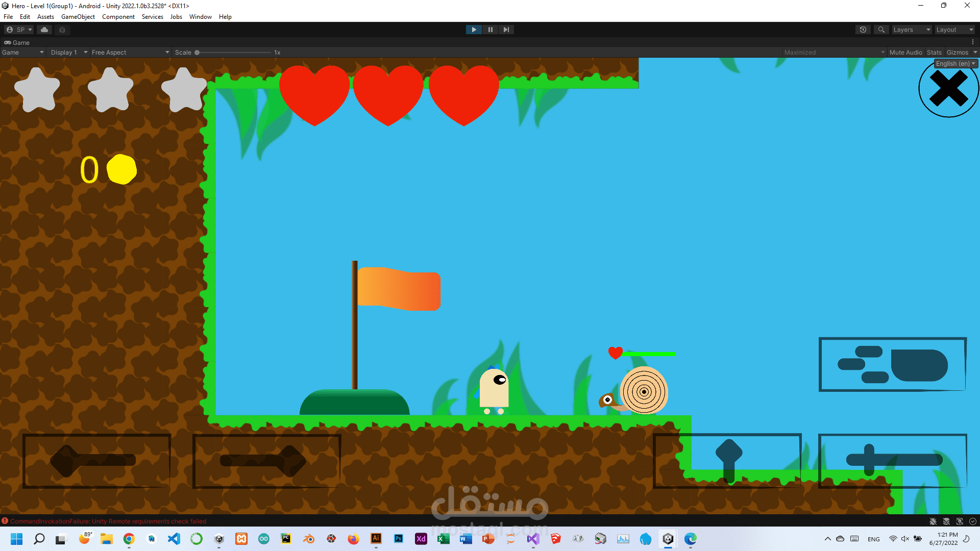Open the GameObject menu
The width and height of the screenshot is (980, 551).
click(x=78, y=17)
